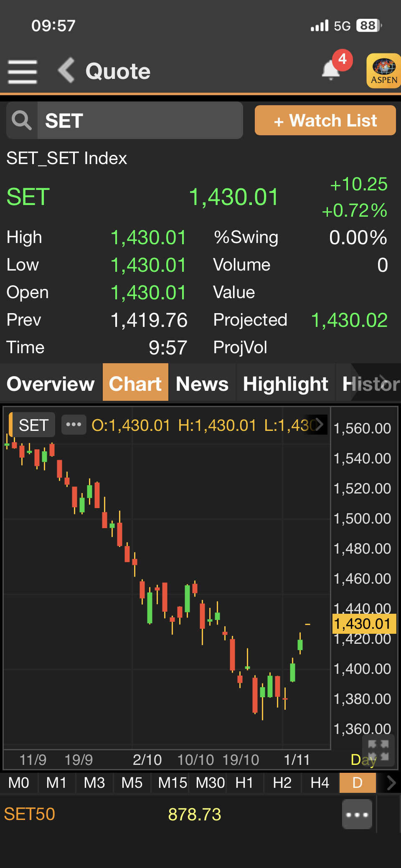
Task: Select M1 timeframe
Action: 56,782
